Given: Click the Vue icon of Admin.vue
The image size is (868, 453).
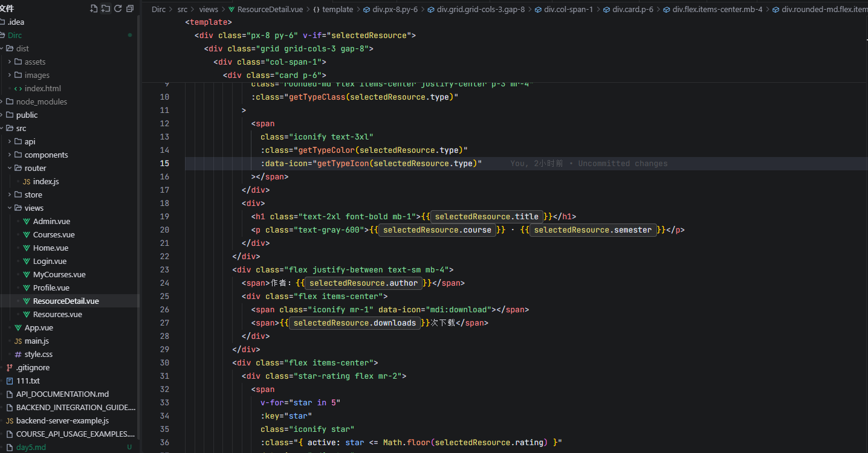Looking at the screenshot, I should pos(27,222).
